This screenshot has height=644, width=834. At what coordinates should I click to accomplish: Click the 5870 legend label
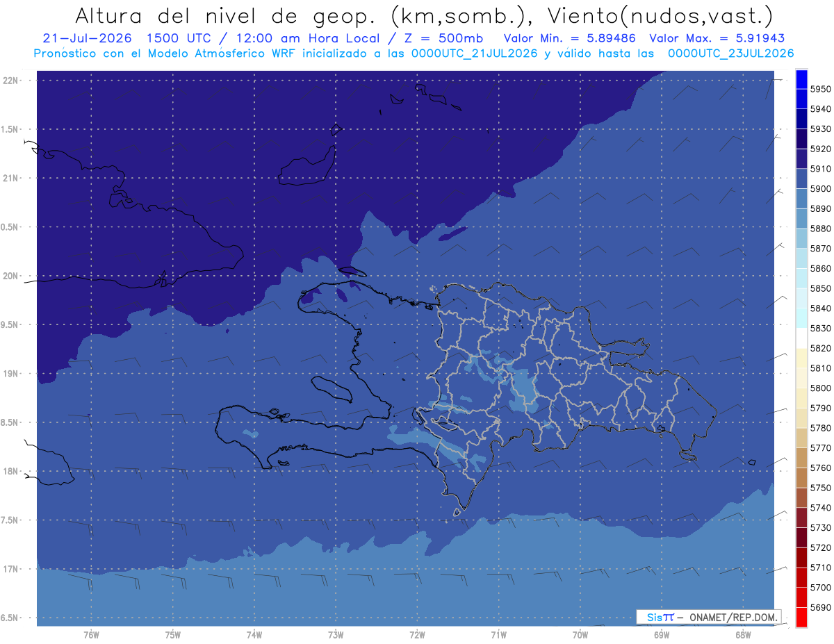click(821, 249)
